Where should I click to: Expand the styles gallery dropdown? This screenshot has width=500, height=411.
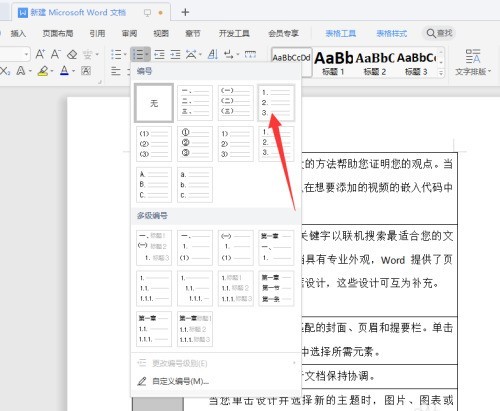pyautogui.click(x=441, y=73)
